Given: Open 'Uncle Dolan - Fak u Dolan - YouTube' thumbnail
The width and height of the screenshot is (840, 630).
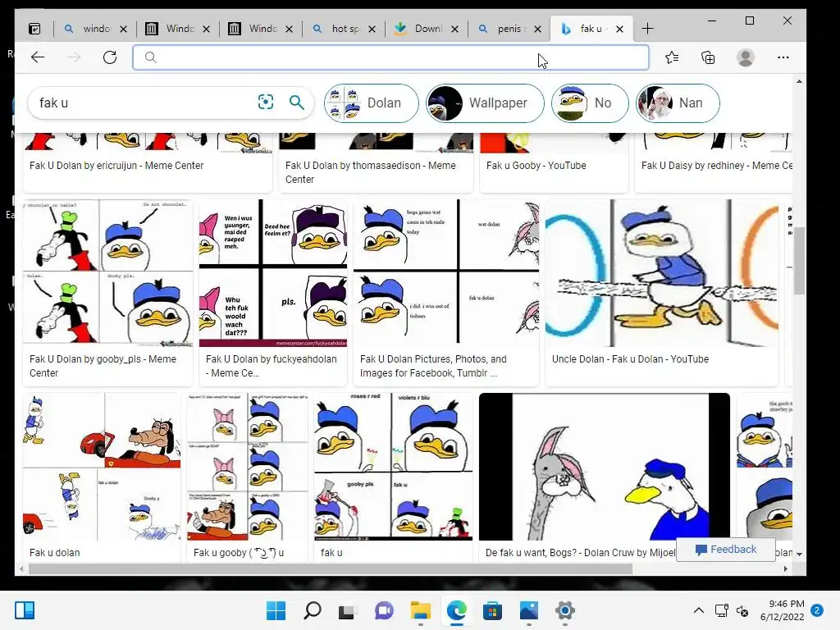Looking at the screenshot, I should [662, 272].
